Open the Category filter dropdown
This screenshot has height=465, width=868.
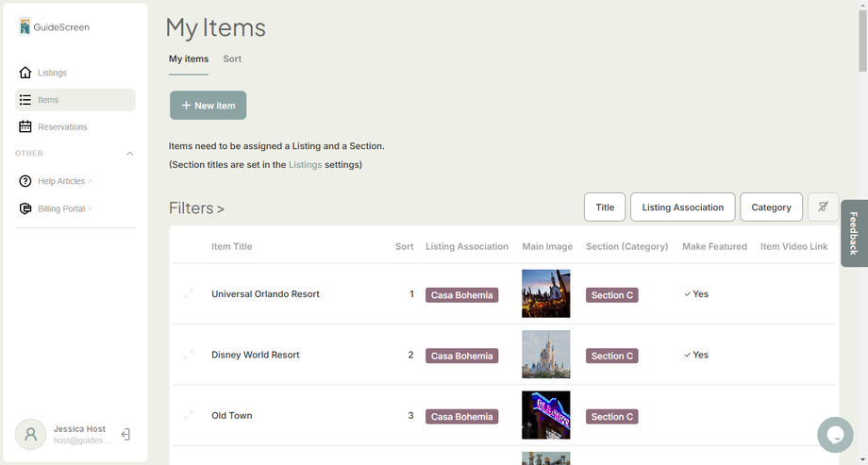coord(771,208)
